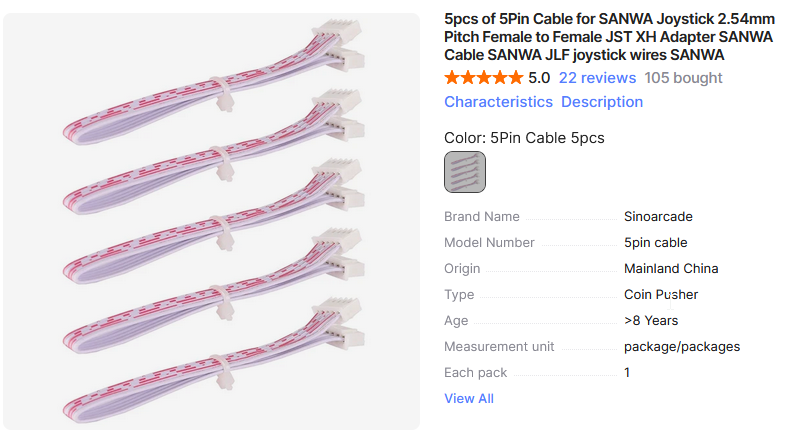790x444 pixels.
Task: Click the Model Number 5pin cable value
Action: [x=655, y=242]
